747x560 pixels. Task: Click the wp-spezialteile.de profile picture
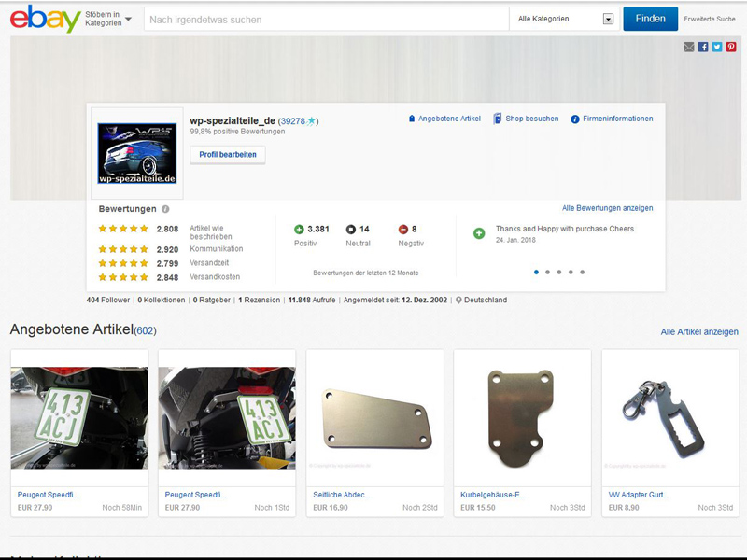point(137,153)
